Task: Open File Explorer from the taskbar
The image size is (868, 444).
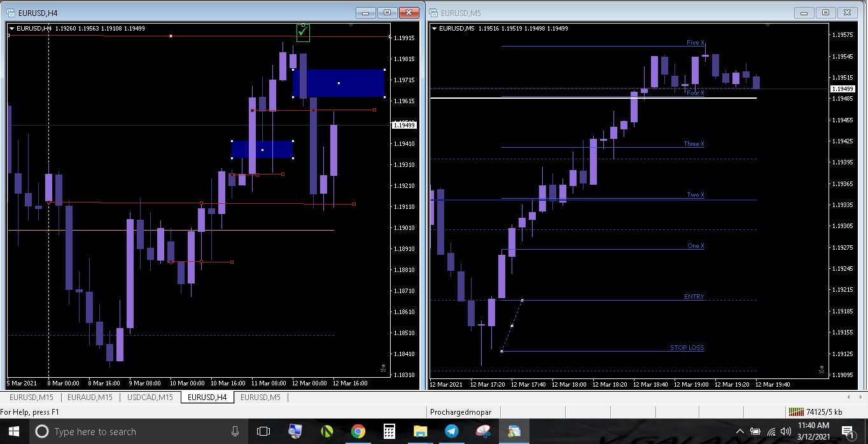Action: tap(420, 431)
